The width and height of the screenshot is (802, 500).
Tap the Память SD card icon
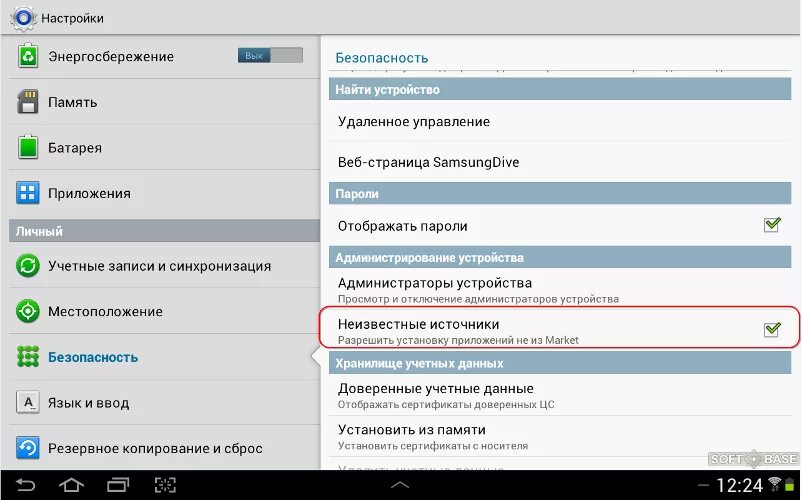pos(28,102)
